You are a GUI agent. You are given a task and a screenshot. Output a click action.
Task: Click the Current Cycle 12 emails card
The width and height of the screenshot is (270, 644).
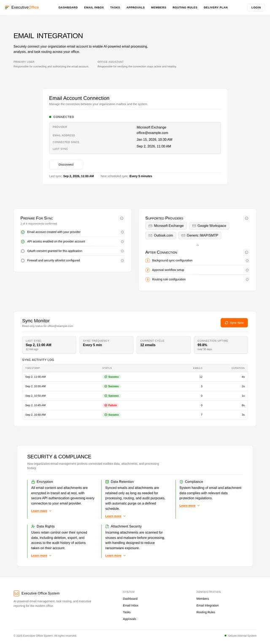pyautogui.click(x=164, y=345)
